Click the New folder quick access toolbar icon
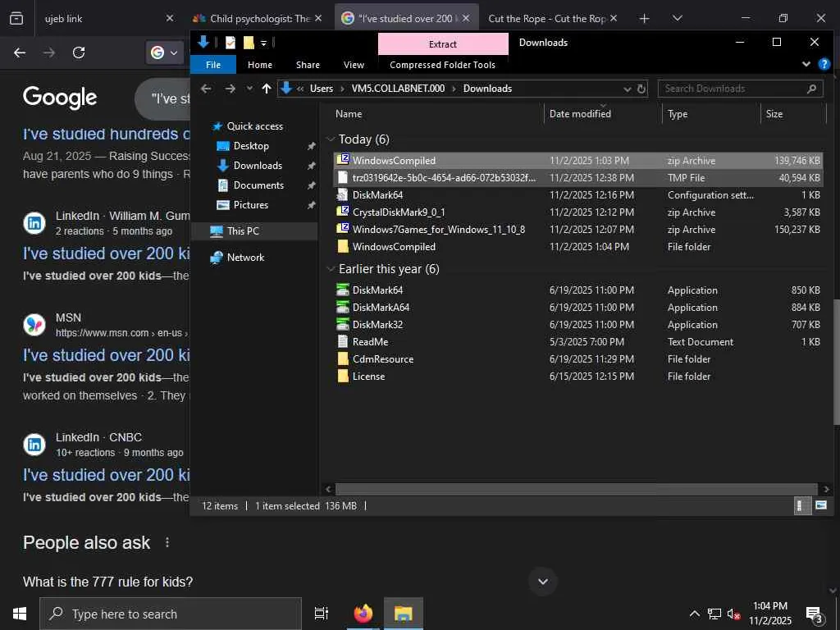 (248, 43)
